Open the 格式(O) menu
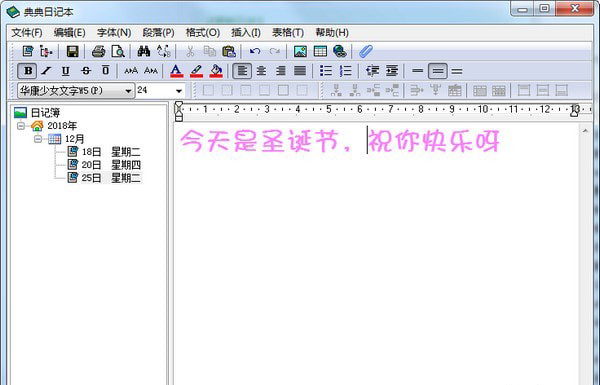 click(x=203, y=33)
